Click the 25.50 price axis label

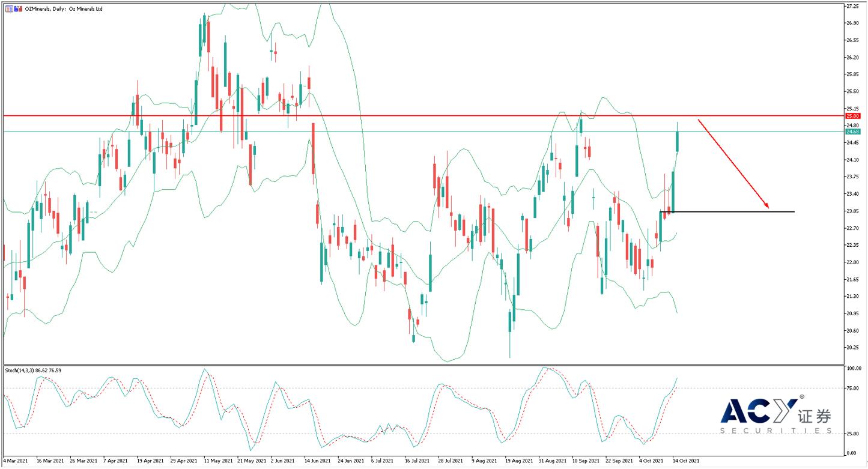pos(852,91)
